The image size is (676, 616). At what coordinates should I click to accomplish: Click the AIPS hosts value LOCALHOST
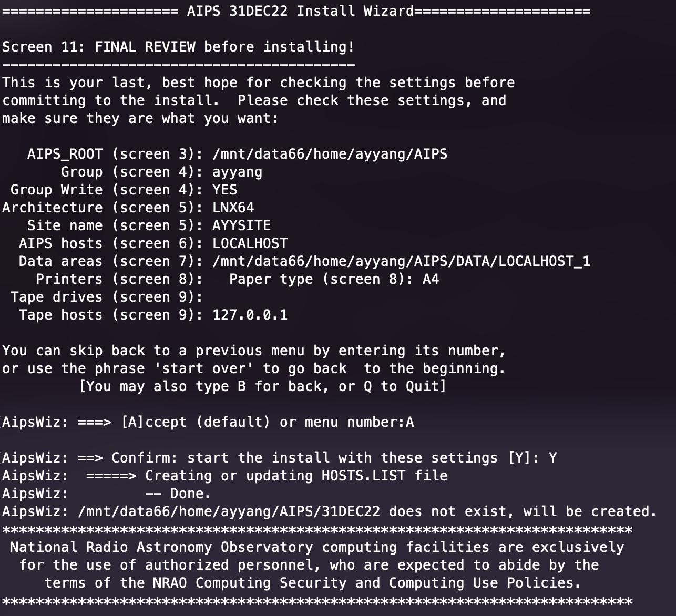click(250, 243)
